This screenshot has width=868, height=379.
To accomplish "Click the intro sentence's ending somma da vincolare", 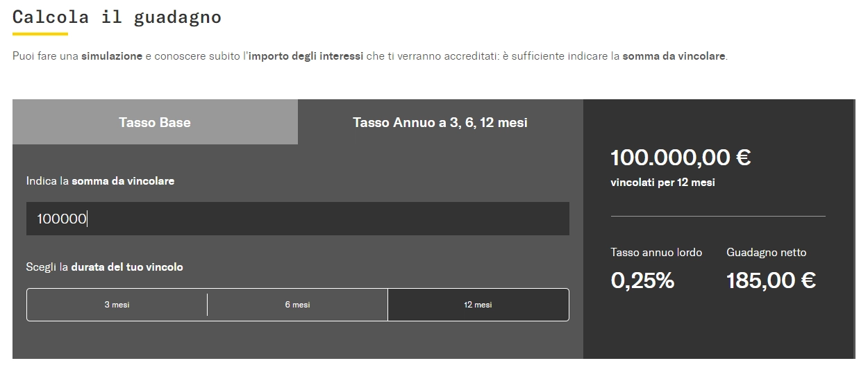I will point(674,56).
